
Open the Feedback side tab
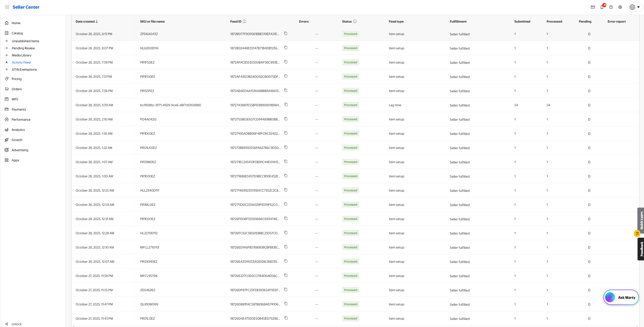[641, 249]
